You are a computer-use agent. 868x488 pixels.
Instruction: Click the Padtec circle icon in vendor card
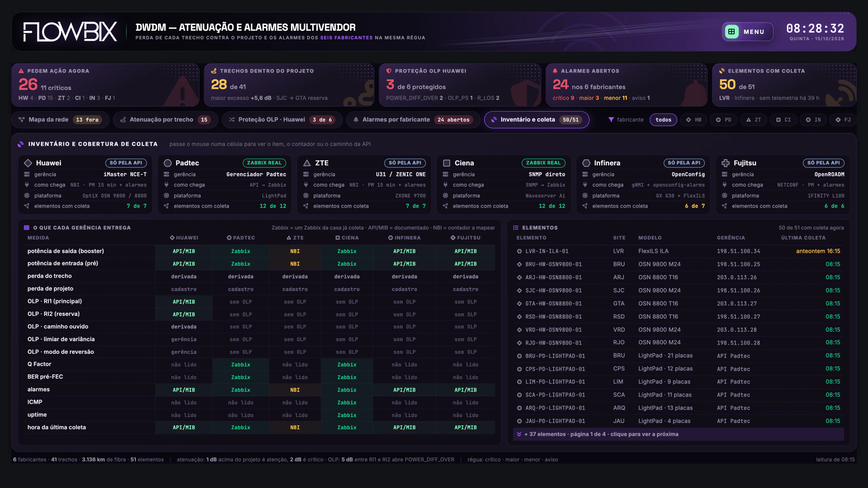(x=167, y=163)
